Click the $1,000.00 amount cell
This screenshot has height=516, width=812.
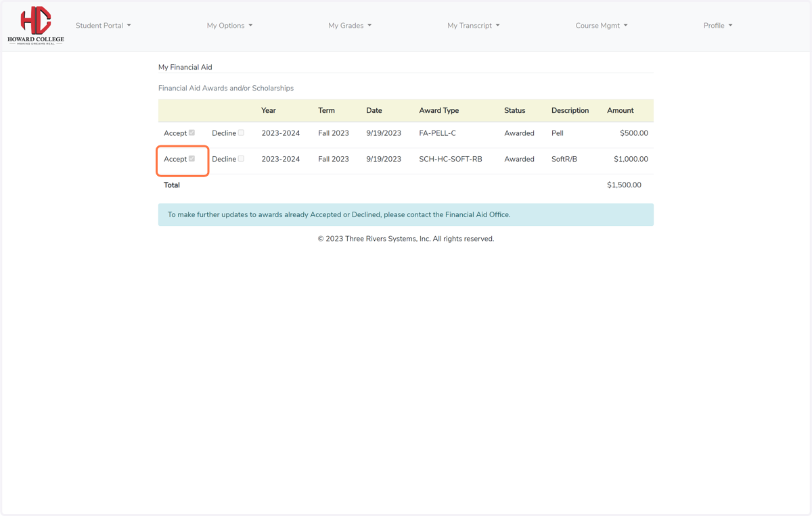pos(631,159)
